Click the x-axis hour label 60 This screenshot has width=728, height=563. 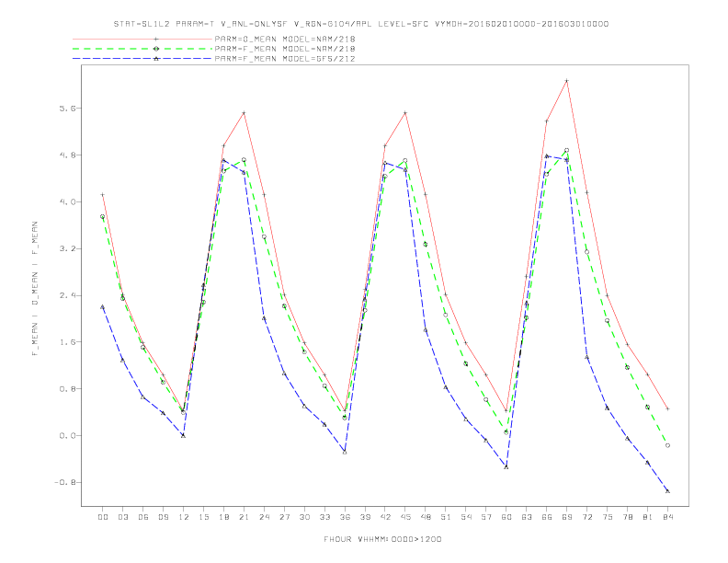pos(506,517)
